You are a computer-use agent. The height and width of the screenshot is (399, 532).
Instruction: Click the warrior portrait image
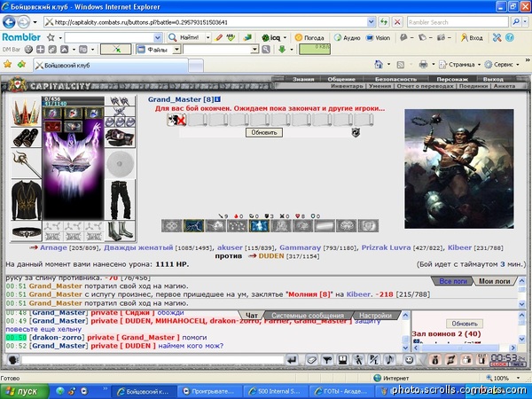click(x=458, y=168)
